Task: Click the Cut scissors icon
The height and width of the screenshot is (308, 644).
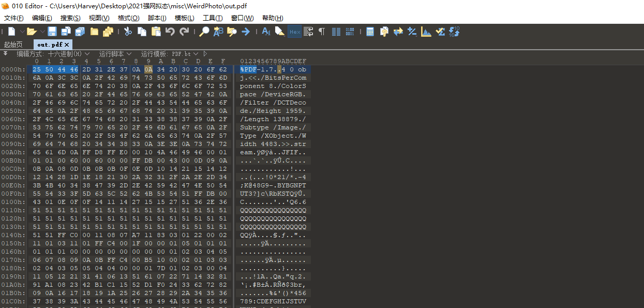Action: (x=128, y=32)
